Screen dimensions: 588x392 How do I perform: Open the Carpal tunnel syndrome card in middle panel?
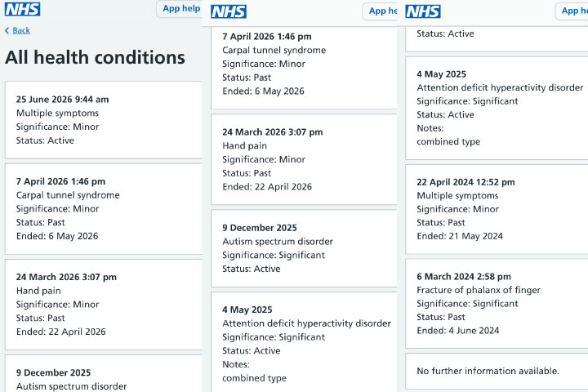click(x=304, y=68)
